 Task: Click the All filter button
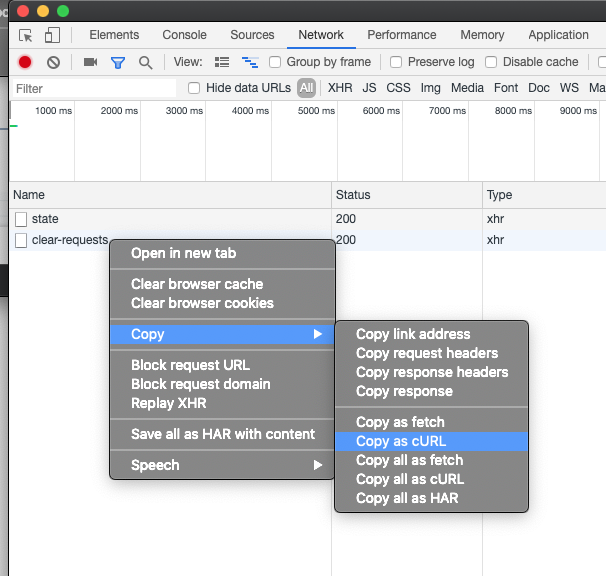point(306,88)
